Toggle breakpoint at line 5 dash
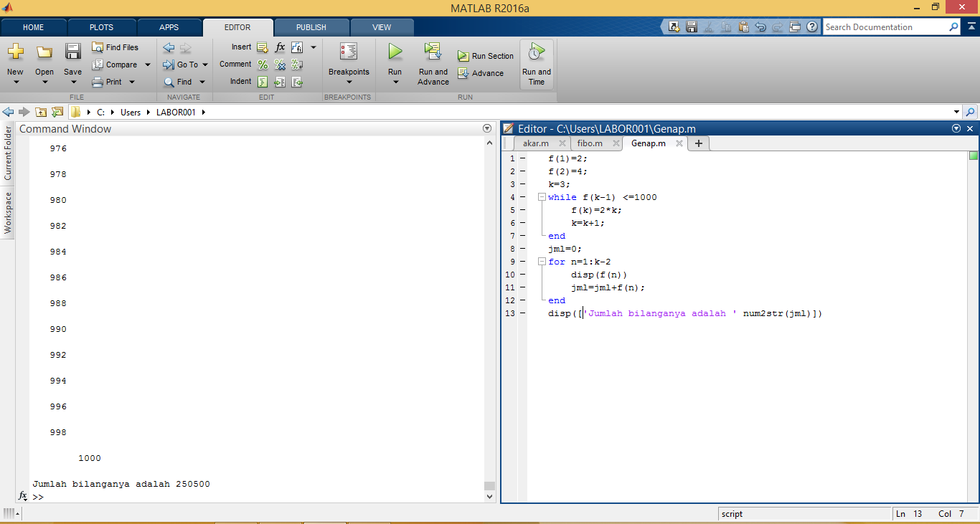The height and width of the screenshot is (524, 980). pyautogui.click(x=522, y=210)
